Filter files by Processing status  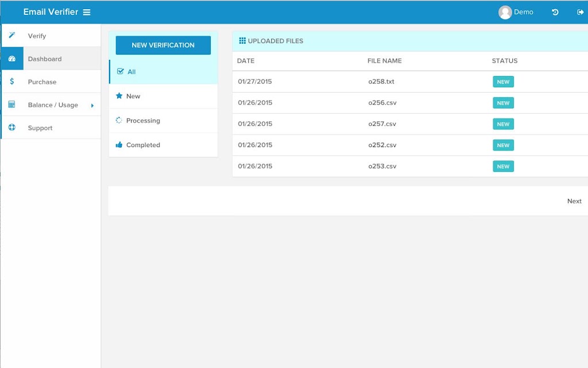click(x=164, y=121)
